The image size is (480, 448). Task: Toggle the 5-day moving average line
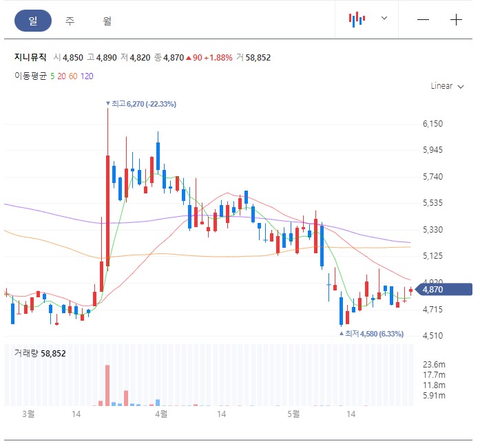52,76
